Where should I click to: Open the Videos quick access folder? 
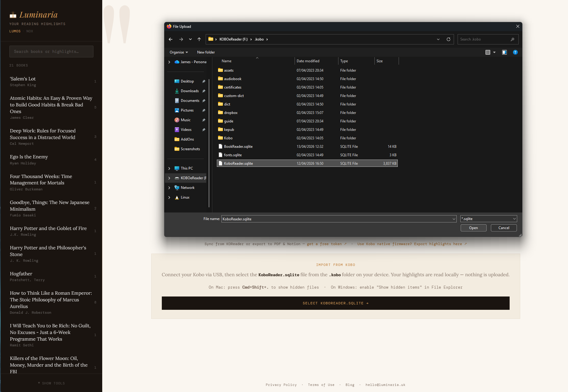[x=186, y=130]
